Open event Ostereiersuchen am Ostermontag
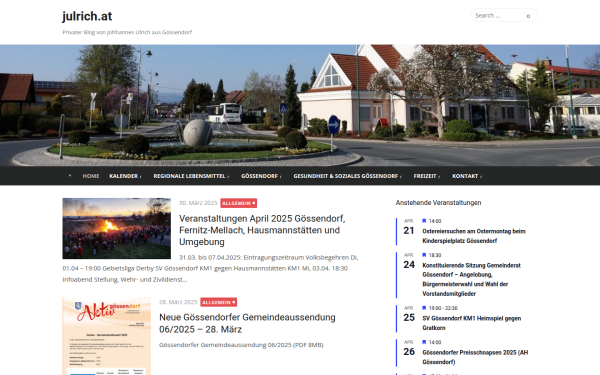This screenshot has width=600, height=375. [x=474, y=236]
